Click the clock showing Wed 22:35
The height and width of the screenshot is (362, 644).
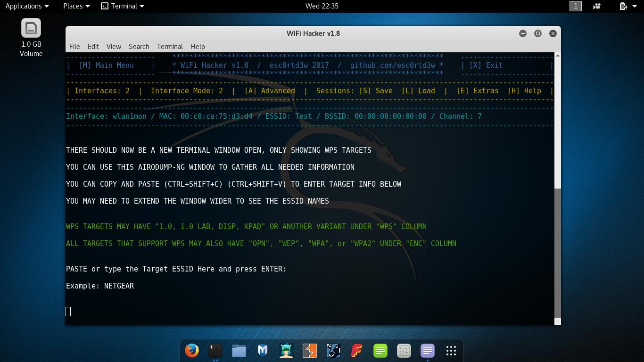click(x=322, y=6)
